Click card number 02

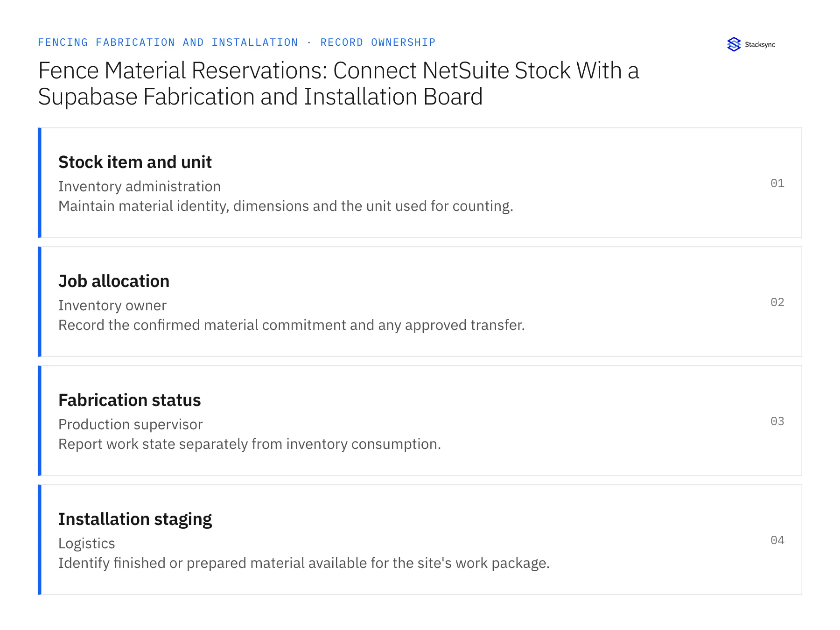[777, 302]
